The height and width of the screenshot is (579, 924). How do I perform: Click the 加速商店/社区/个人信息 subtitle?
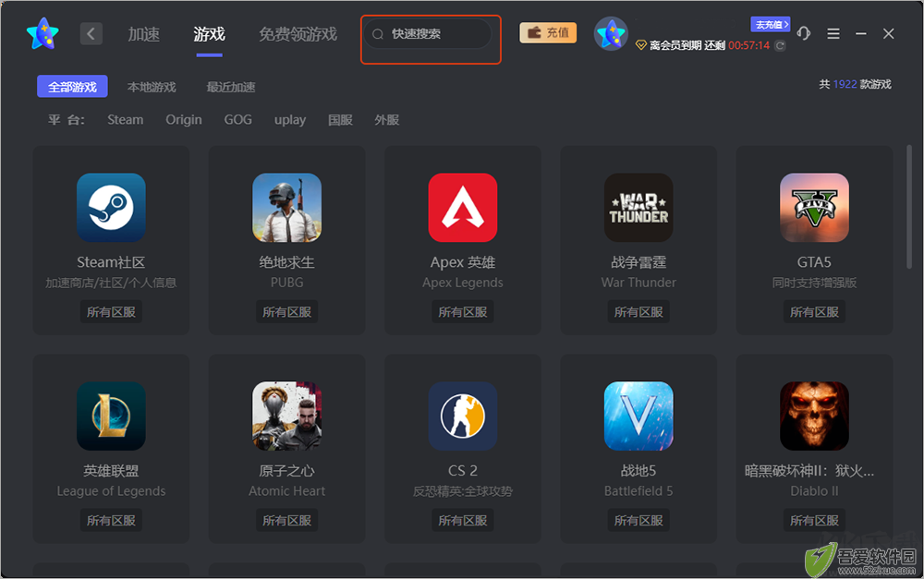click(x=111, y=283)
